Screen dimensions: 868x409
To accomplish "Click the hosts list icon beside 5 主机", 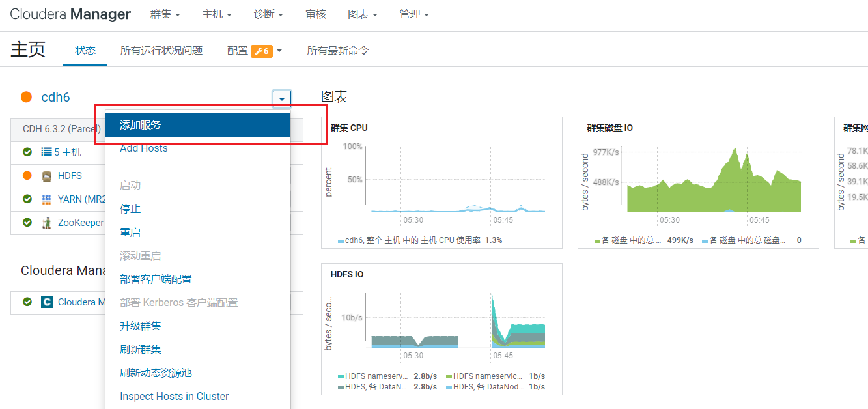I will pos(46,152).
